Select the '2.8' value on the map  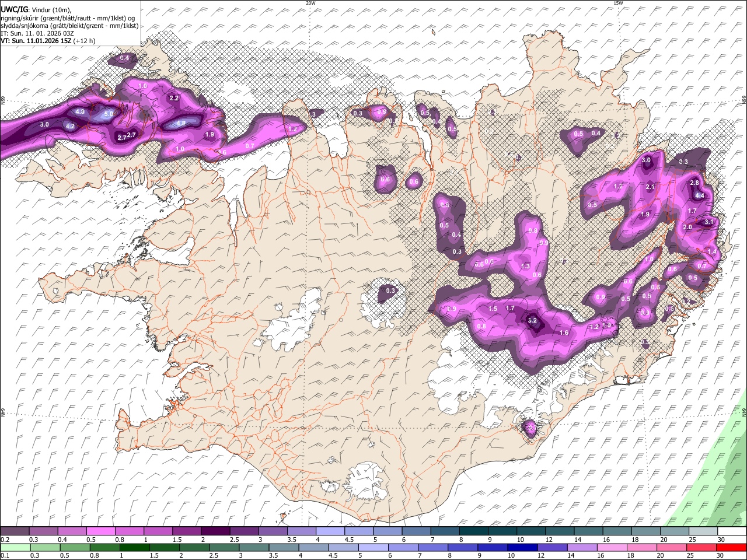[x=694, y=183]
